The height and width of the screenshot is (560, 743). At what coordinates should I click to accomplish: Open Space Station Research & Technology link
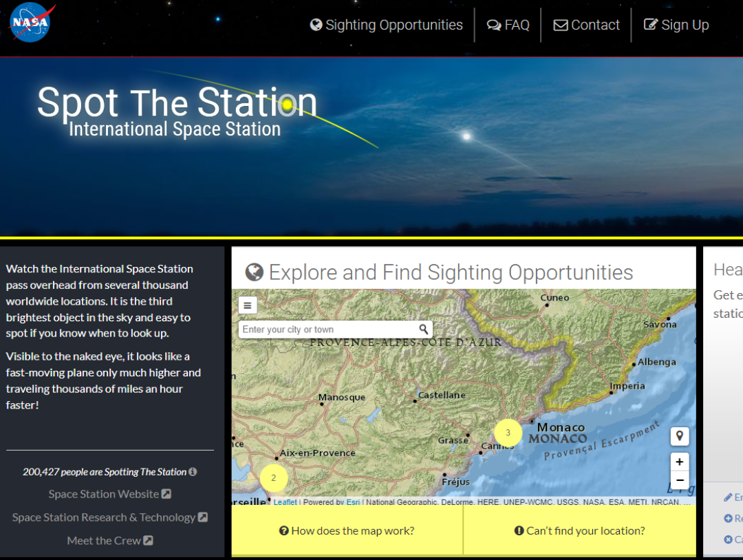[109, 517]
